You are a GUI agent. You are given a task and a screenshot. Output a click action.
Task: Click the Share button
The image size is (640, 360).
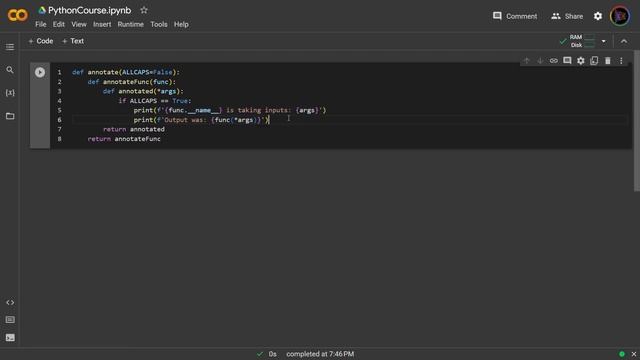click(x=567, y=16)
